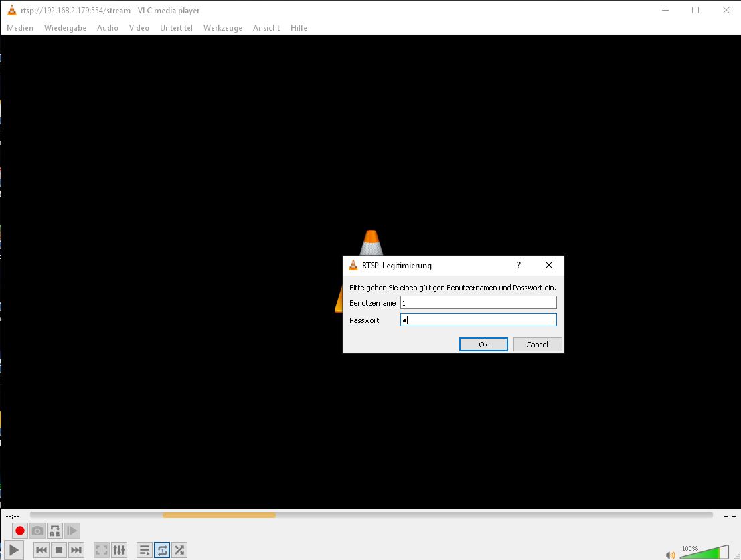Open the Wiedergabe menu
This screenshot has height=560, width=741.
coord(65,28)
